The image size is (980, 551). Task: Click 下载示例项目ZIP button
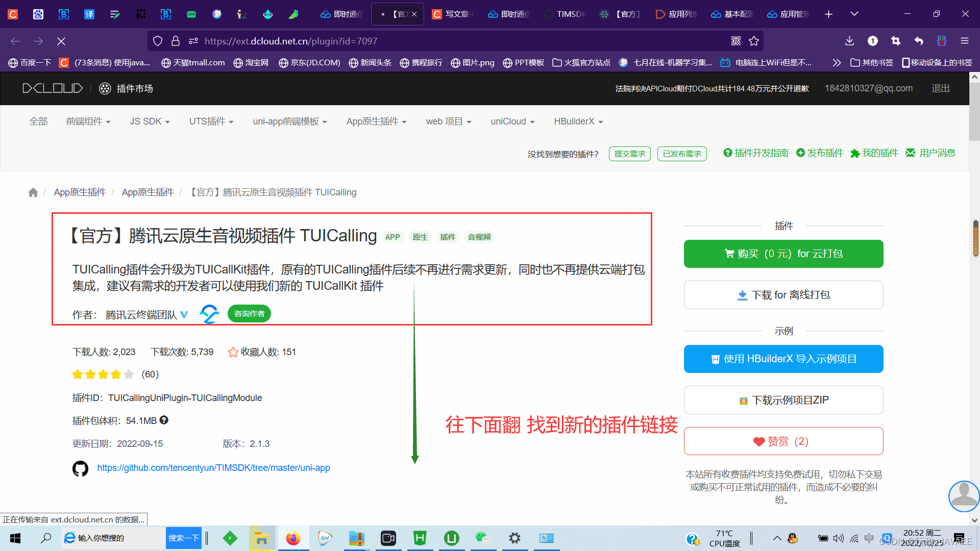click(783, 400)
